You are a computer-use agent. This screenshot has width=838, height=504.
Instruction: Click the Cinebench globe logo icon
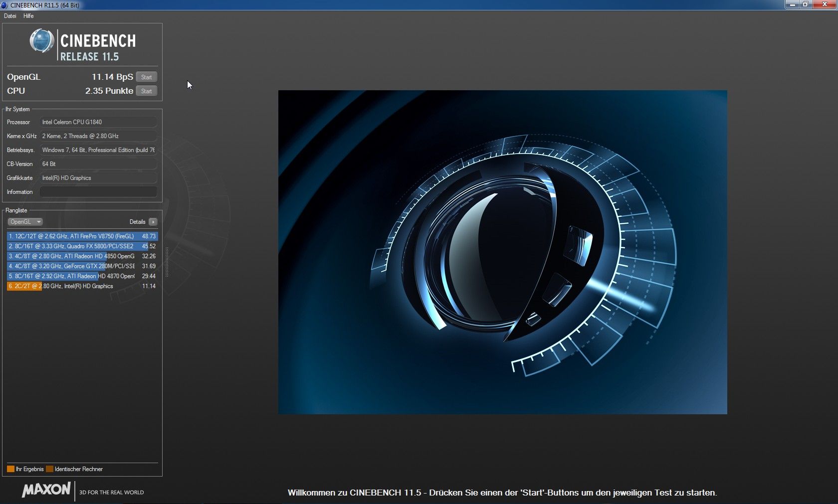click(41, 41)
